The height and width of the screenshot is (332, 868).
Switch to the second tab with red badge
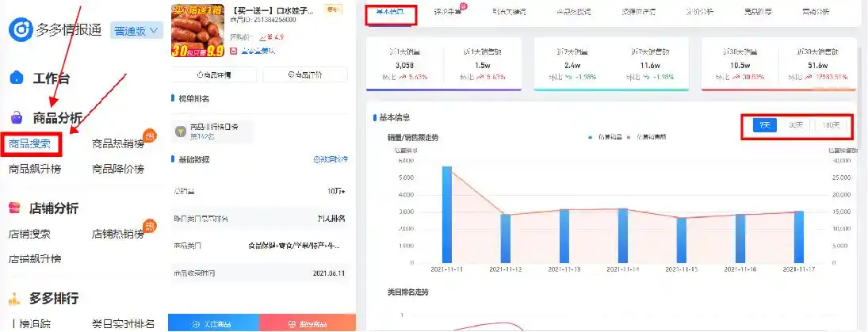[x=449, y=12]
